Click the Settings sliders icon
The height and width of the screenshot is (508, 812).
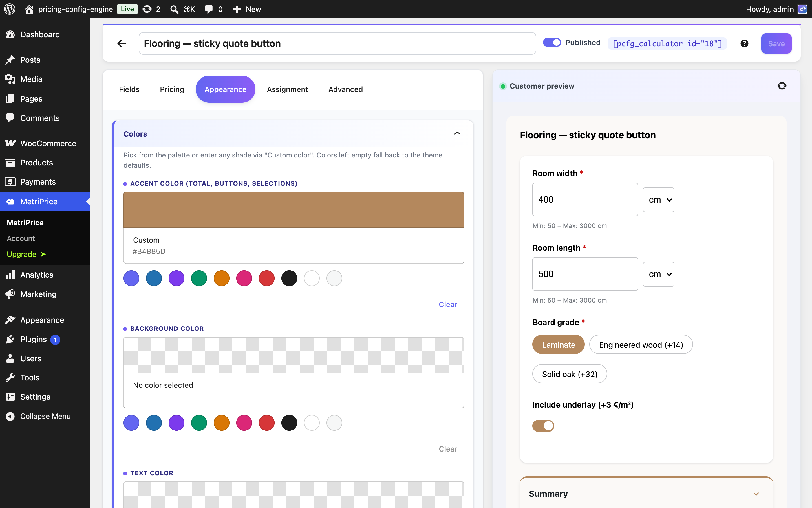click(x=10, y=397)
